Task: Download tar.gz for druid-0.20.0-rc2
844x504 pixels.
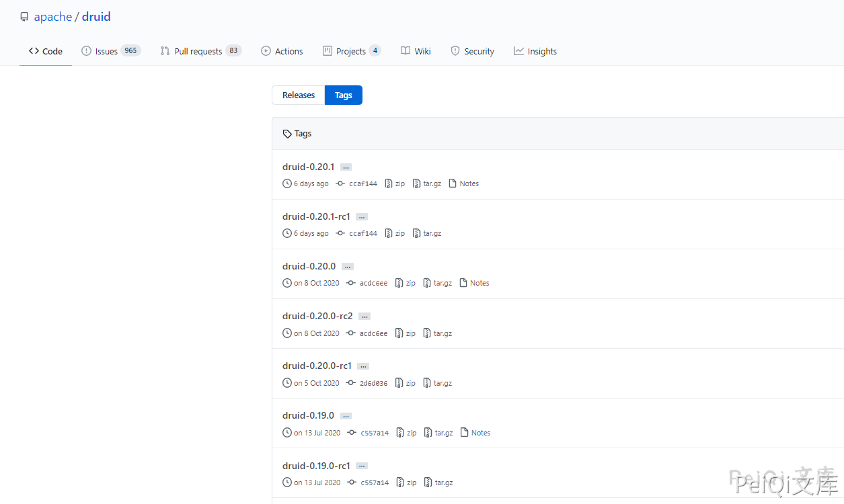Action: pos(438,333)
